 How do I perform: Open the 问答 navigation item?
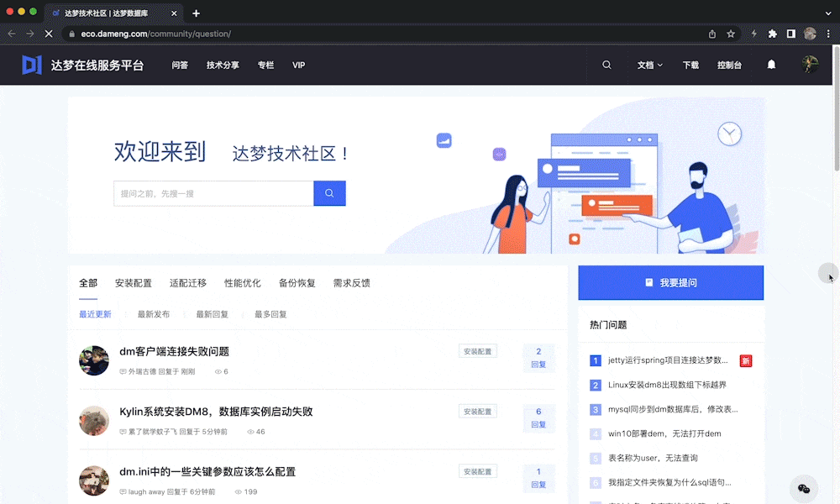coord(180,65)
